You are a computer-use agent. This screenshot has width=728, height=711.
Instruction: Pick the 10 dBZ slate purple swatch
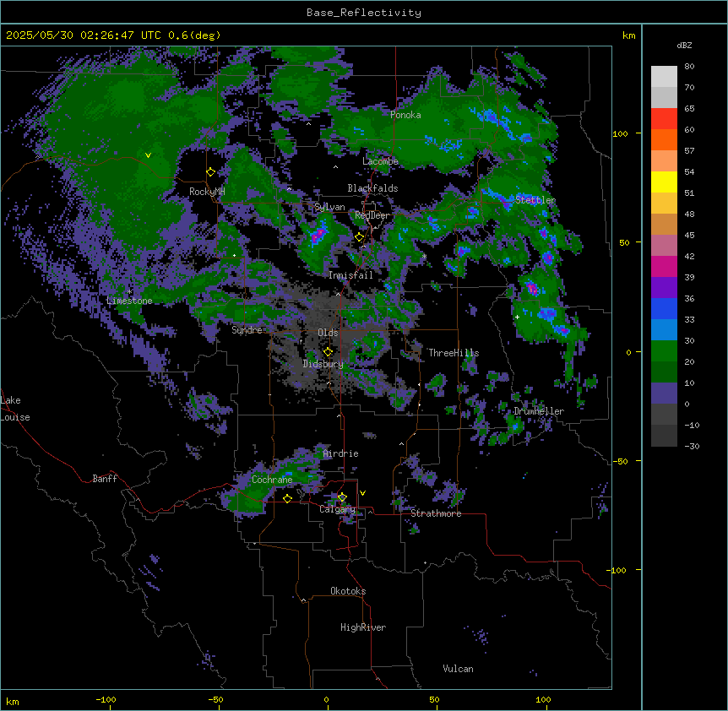click(x=664, y=393)
